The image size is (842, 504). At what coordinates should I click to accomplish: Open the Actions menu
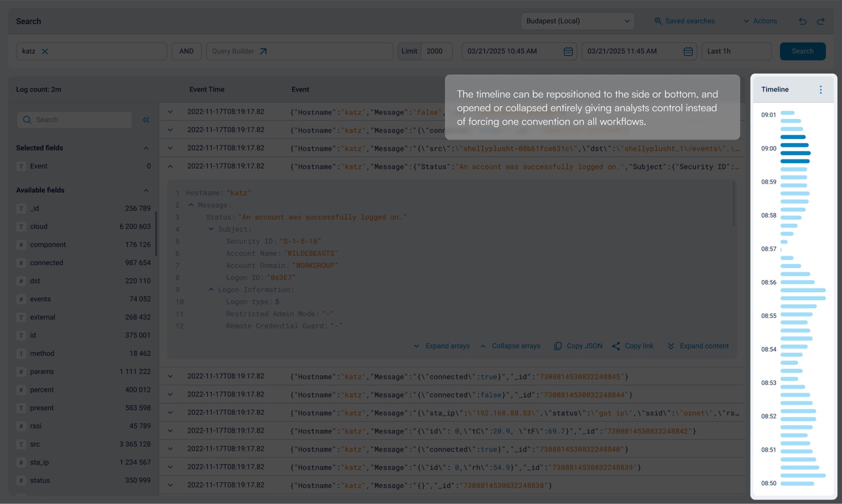[x=760, y=21]
